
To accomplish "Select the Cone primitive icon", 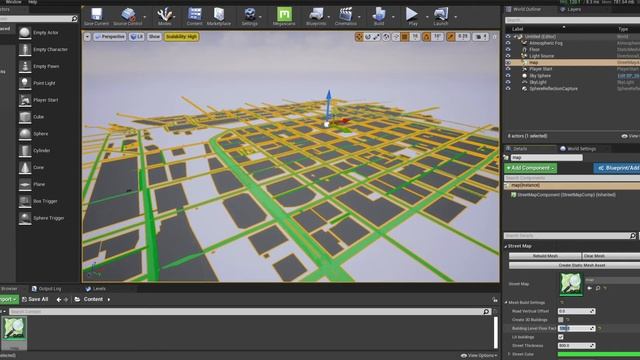I will (25, 167).
